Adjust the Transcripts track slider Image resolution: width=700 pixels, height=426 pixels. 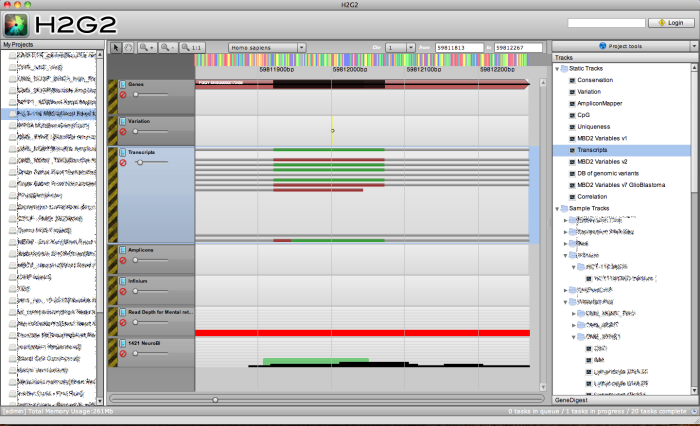pyautogui.click(x=139, y=163)
